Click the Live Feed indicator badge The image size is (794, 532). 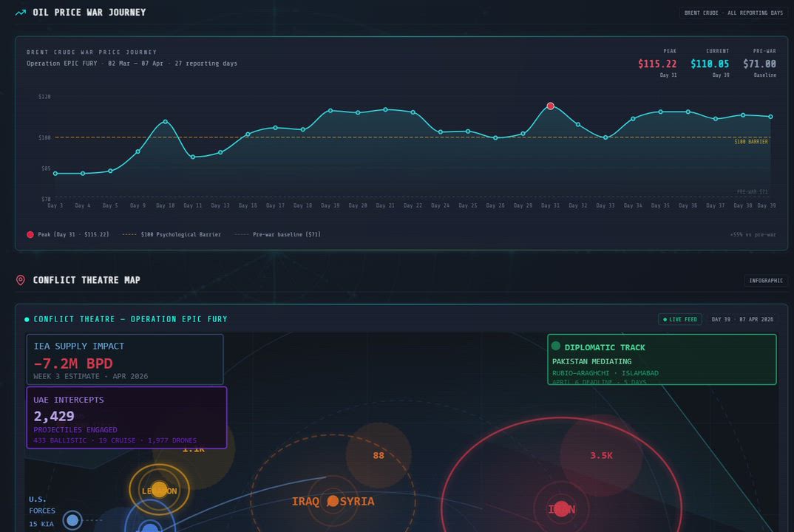click(680, 319)
